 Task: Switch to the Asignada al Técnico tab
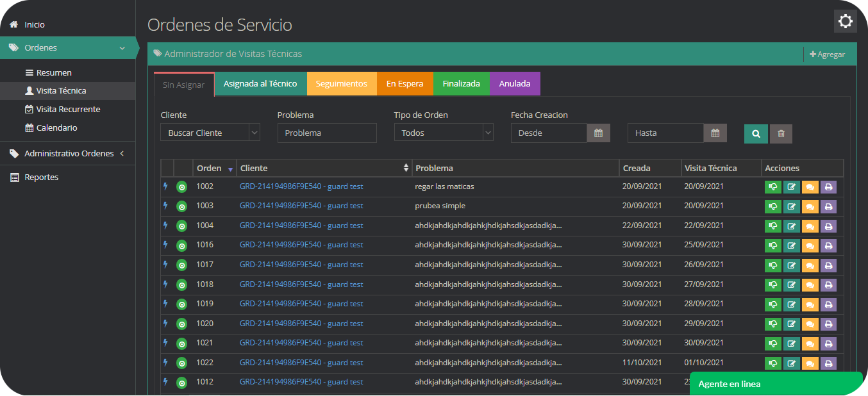click(x=260, y=84)
